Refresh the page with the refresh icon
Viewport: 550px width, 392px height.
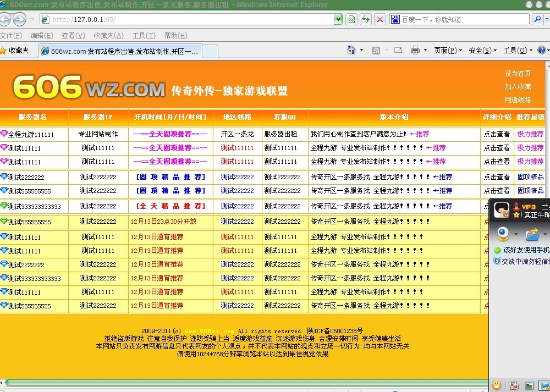(364, 19)
